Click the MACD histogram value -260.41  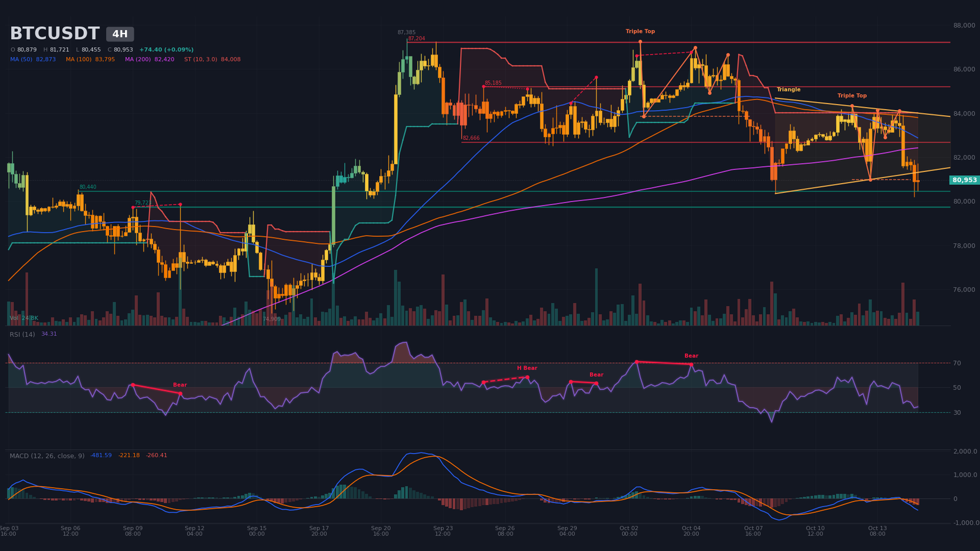coord(156,455)
